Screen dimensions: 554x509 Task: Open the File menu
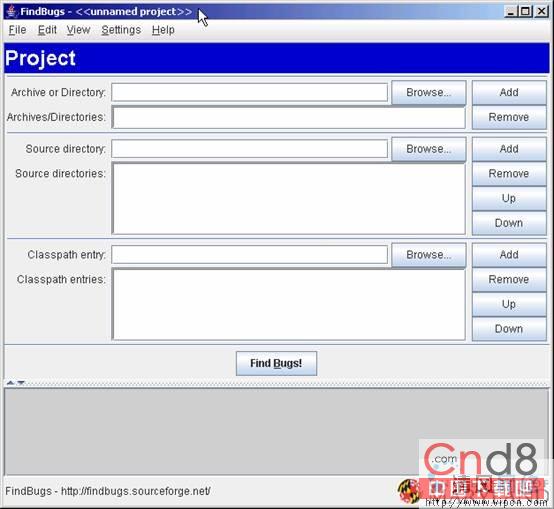17,30
